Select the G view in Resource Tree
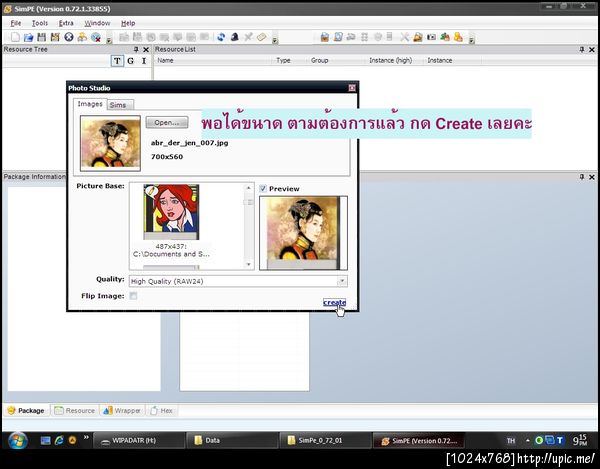 (x=130, y=61)
